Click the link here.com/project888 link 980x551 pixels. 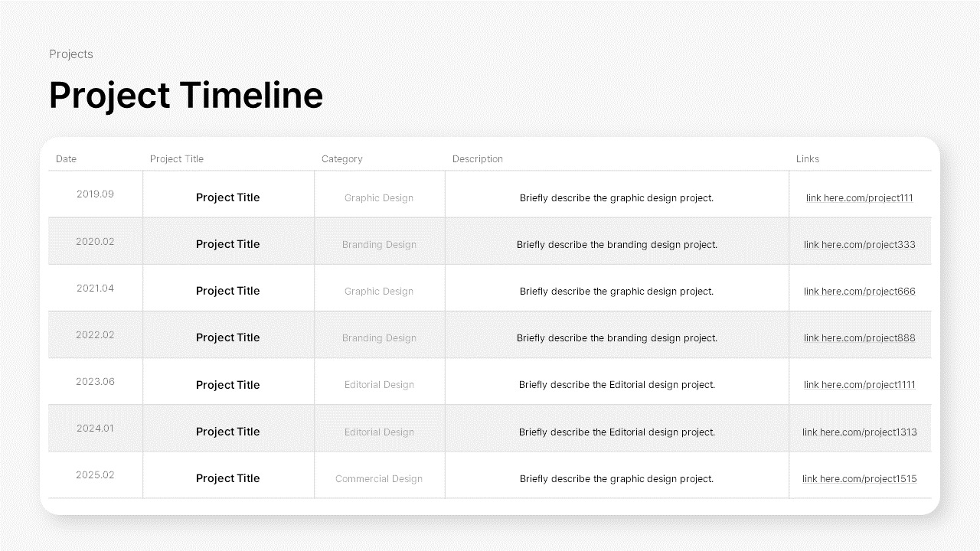tap(859, 338)
